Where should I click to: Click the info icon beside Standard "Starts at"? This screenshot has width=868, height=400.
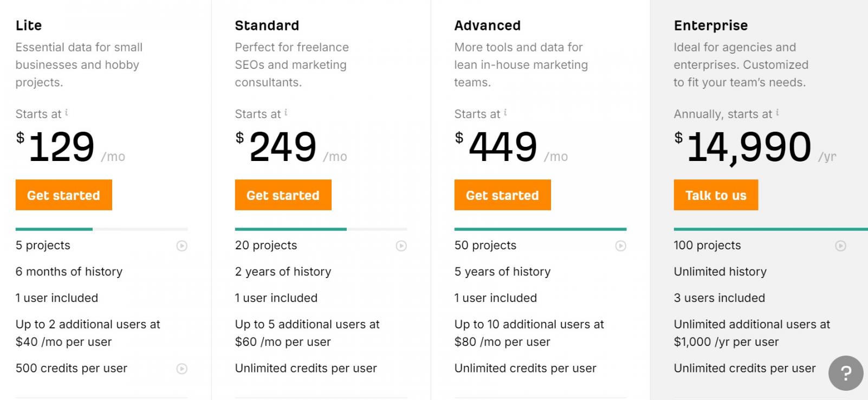tap(286, 113)
